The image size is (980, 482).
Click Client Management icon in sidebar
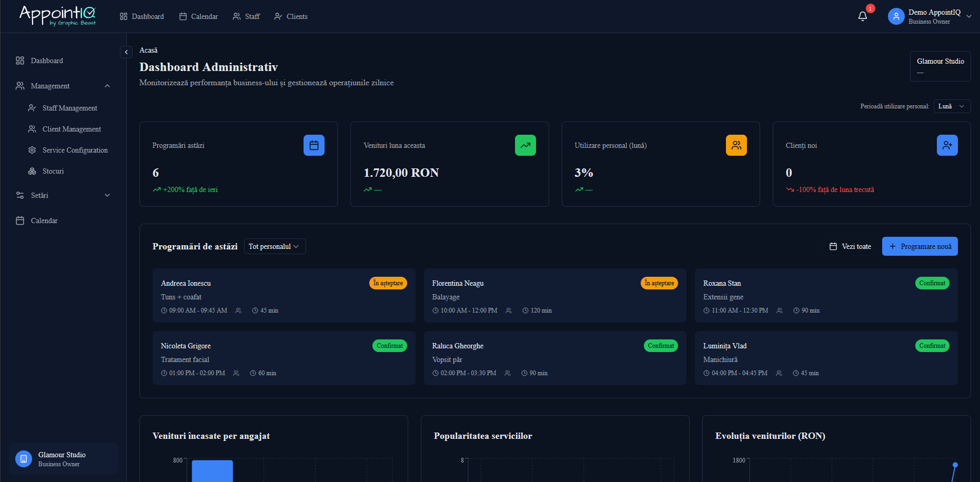(32, 129)
